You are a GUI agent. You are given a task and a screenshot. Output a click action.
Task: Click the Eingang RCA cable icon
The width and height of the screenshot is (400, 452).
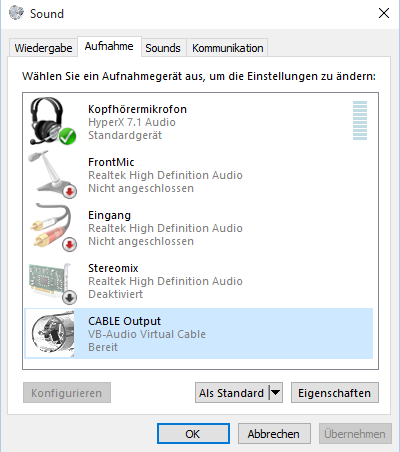tap(50, 226)
